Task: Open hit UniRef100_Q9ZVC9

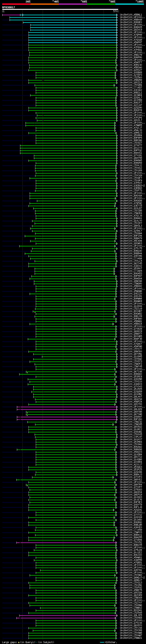Action: (131, 30)
